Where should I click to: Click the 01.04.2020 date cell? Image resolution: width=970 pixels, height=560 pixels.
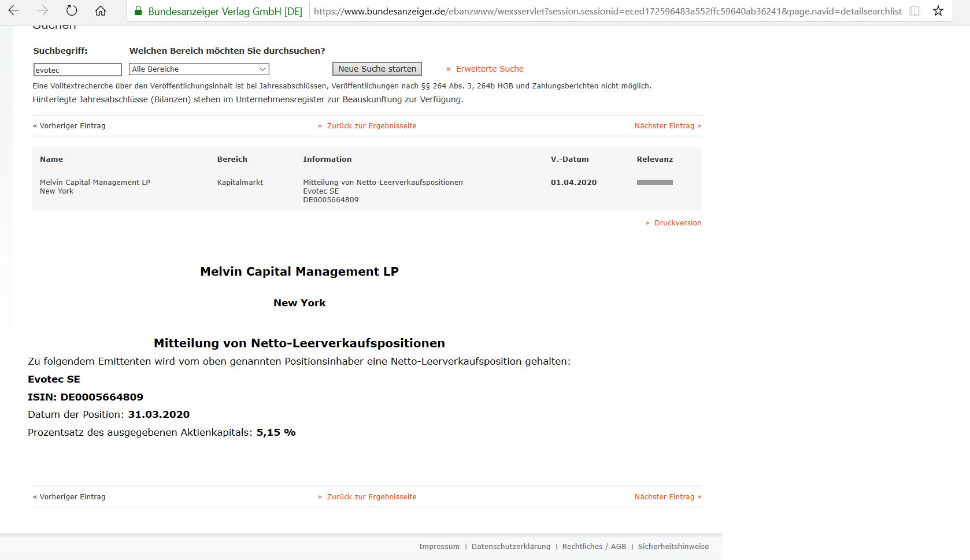click(x=573, y=182)
